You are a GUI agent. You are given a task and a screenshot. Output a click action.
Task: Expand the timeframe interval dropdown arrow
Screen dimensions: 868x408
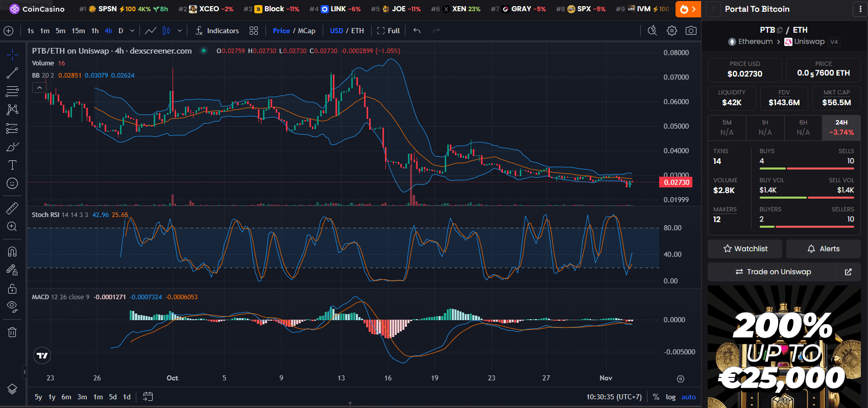[132, 31]
